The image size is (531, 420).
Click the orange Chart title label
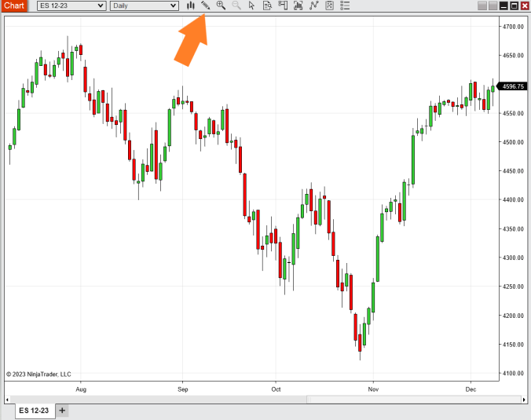(x=14, y=5)
